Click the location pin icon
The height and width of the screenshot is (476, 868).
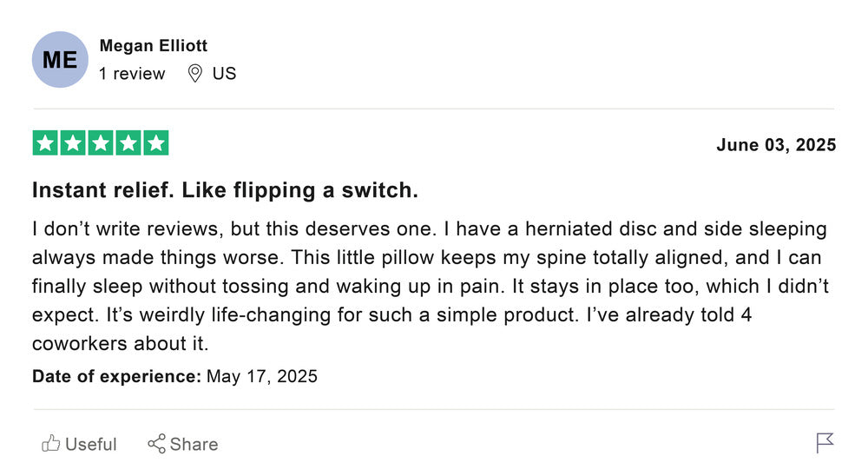click(x=195, y=74)
